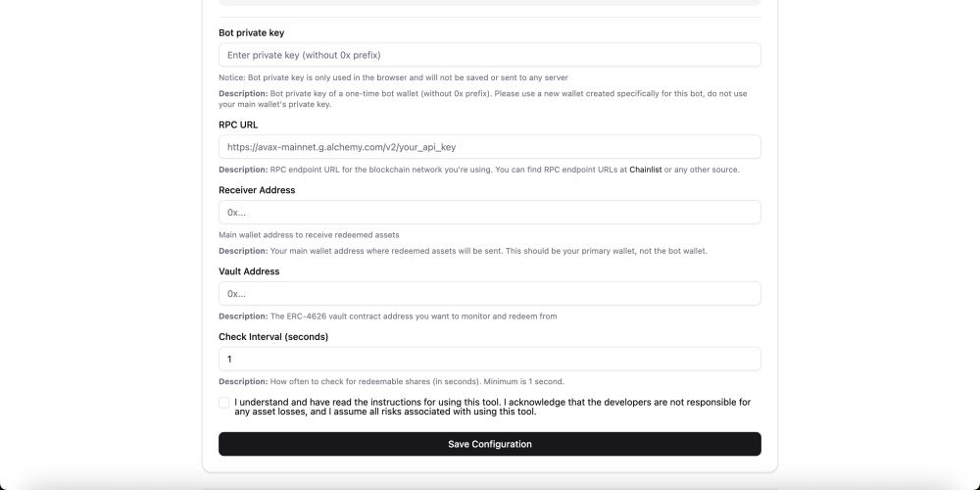Open the Chainlist link
Screen dimensions: 980x490
click(x=646, y=170)
